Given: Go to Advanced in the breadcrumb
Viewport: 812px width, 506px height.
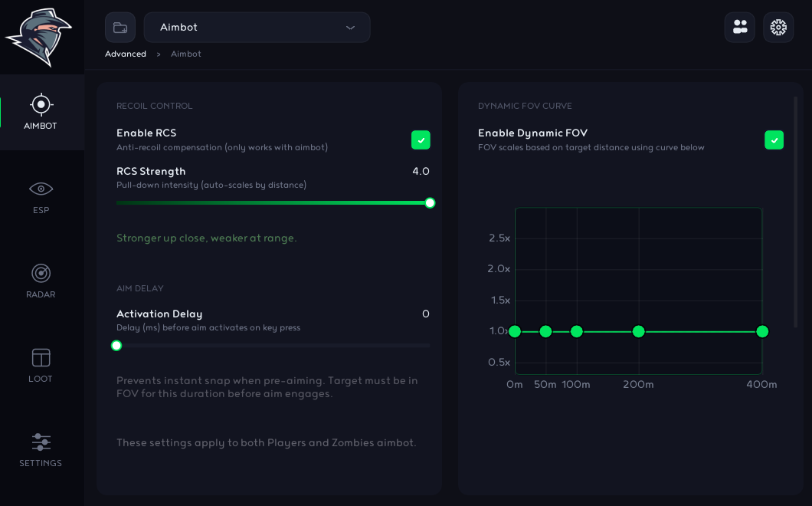Looking at the screenshot, I should 126,54.
